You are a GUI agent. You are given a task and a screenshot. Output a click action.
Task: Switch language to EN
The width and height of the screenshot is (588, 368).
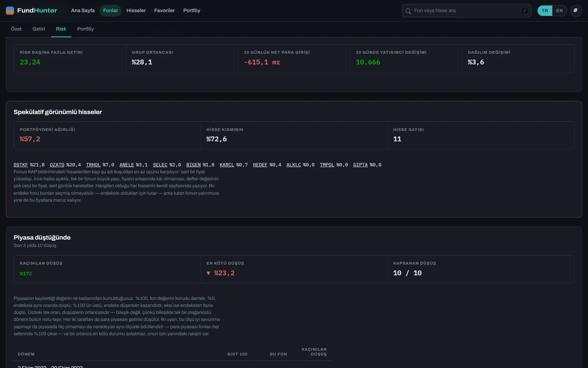(559, 11)
